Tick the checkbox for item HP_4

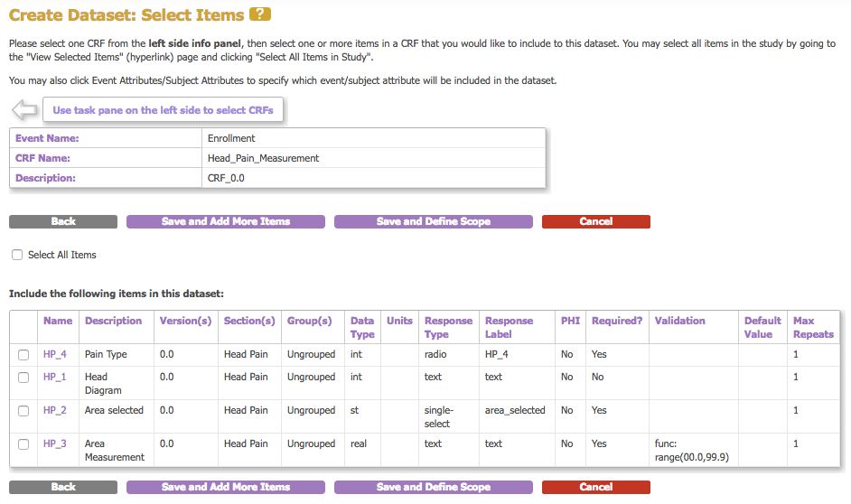coord(23,355)
